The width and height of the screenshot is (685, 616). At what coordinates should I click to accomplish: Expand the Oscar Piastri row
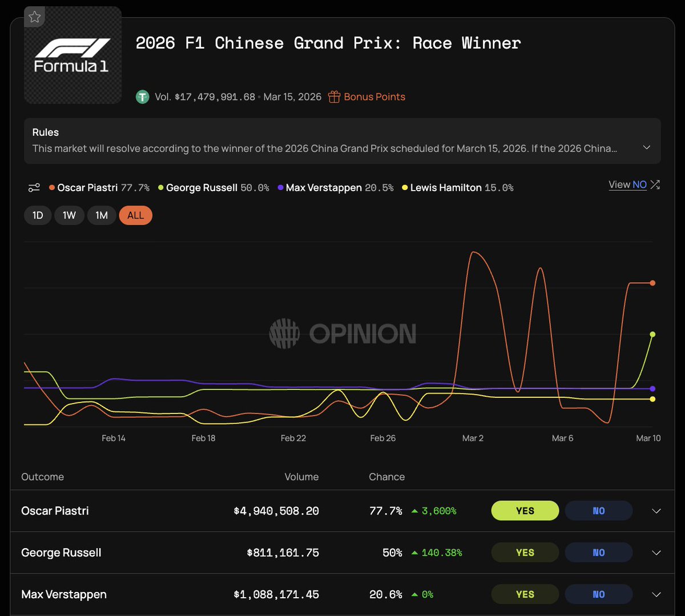click(656, 511)
